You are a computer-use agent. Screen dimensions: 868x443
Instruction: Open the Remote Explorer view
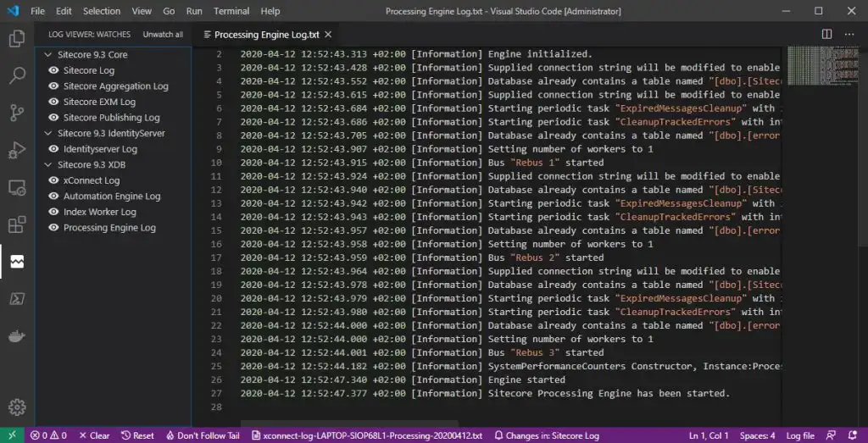tap(17, 187)
